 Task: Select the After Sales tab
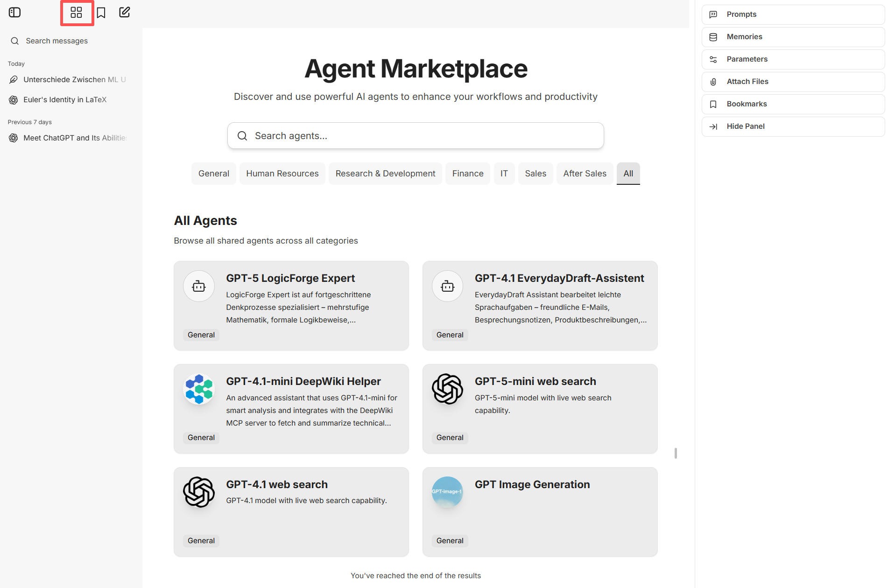[585, 174]
